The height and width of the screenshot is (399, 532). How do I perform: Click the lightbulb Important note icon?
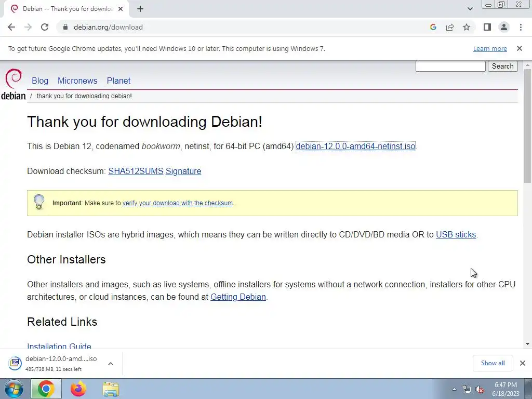tap(39, 202)
